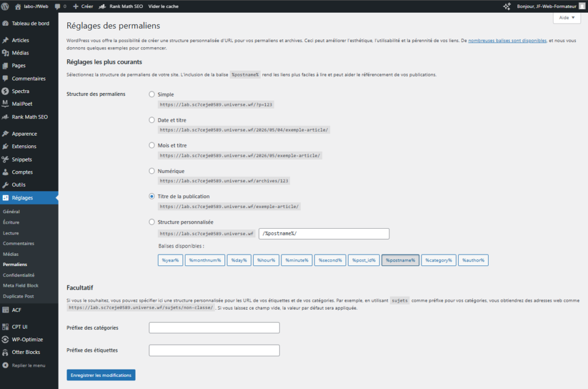Screen dimensions: 588x389
Task: Open Commentaires under Réglages submenu
Action: click(x=18, y=244)
